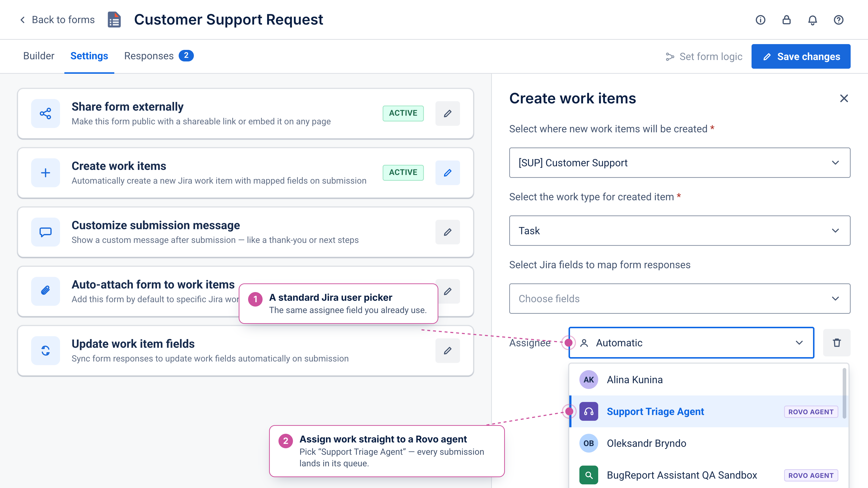Edit Share form externally setting
The image size is (868, 488).
pos(448,114)
